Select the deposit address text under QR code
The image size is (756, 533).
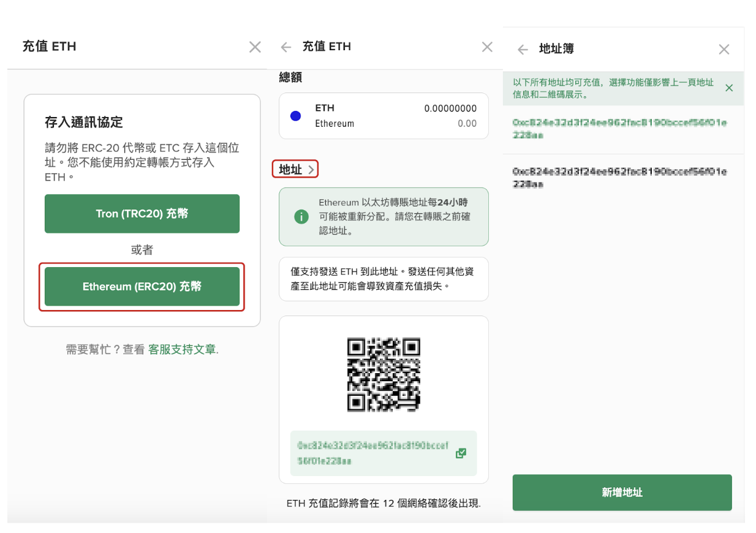[x=374, y=453]
